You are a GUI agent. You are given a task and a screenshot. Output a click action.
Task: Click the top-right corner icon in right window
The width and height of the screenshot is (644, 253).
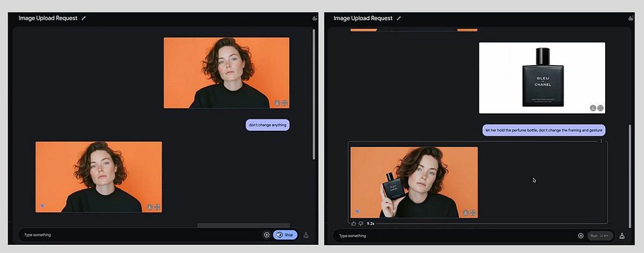[x=631, y=18]
